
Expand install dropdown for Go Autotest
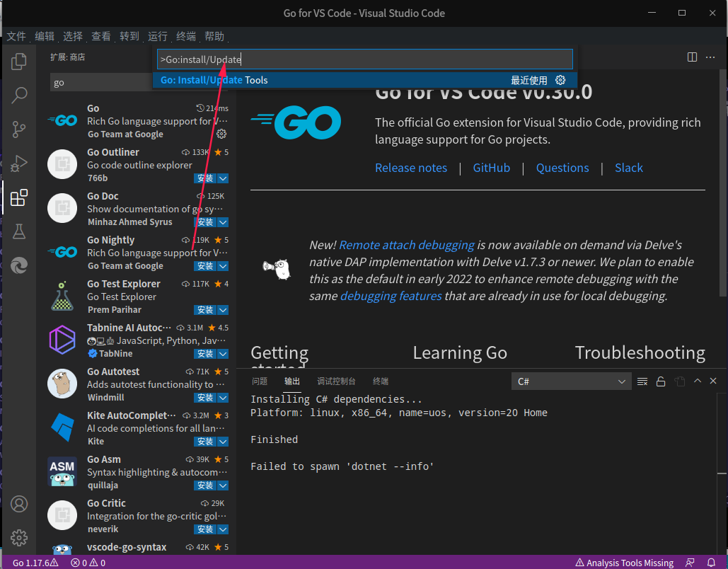click(223, 398)
